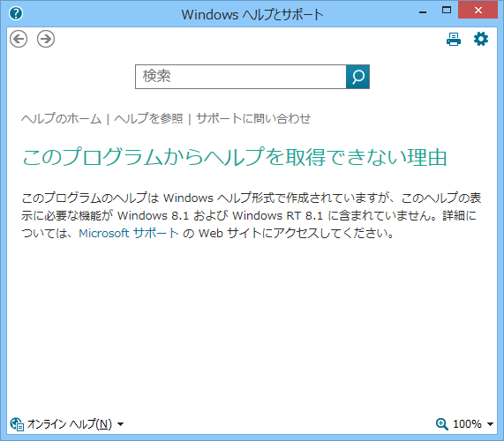Click the online help globe icon

(x=17, y=424)
